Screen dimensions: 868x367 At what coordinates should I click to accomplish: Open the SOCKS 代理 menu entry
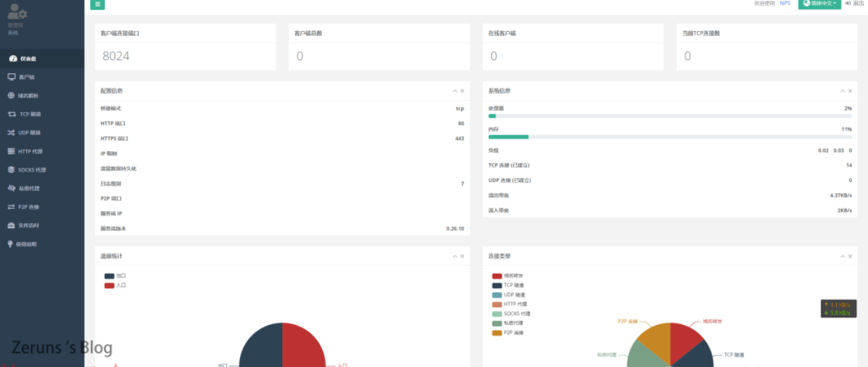click(x=42, y=170)
